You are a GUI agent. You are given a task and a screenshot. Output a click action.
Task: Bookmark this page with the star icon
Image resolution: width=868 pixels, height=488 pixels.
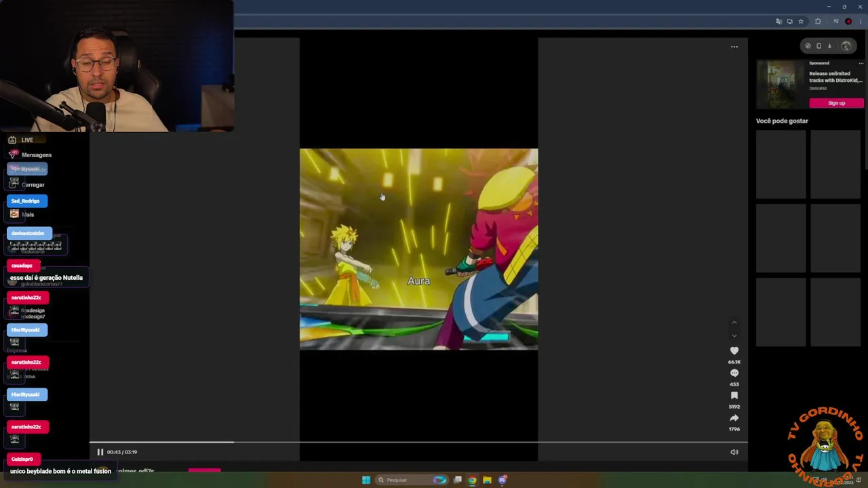pos(801,21)
